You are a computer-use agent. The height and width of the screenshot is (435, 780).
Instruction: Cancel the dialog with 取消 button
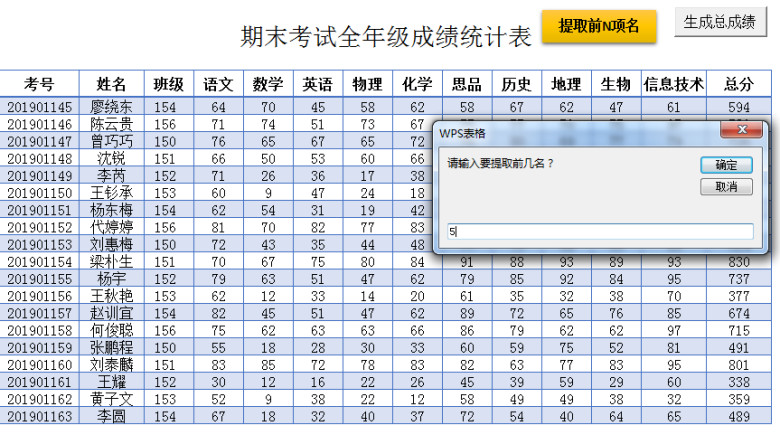pos(726,187)
